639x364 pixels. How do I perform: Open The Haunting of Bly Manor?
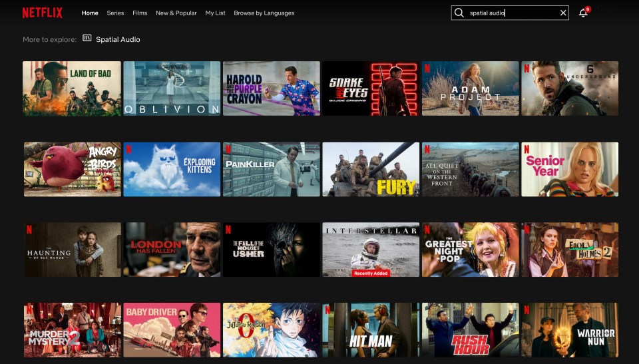click(72, 250)
